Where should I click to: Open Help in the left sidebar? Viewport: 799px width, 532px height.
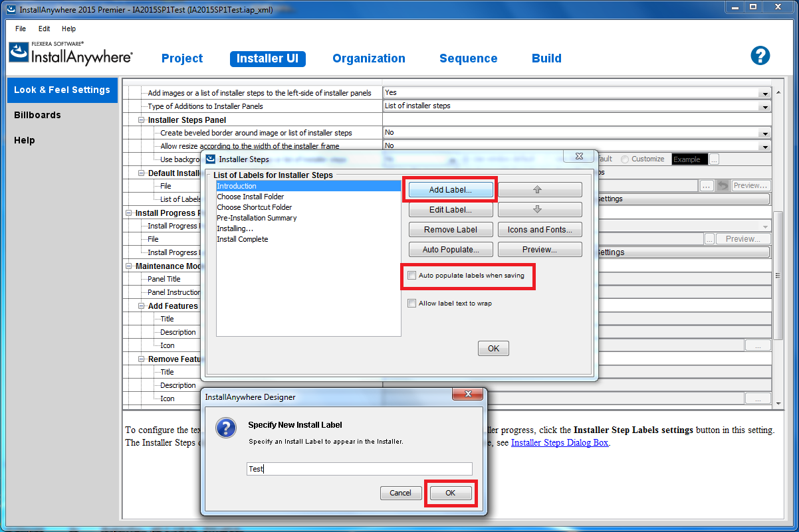(x=25, y=140)
